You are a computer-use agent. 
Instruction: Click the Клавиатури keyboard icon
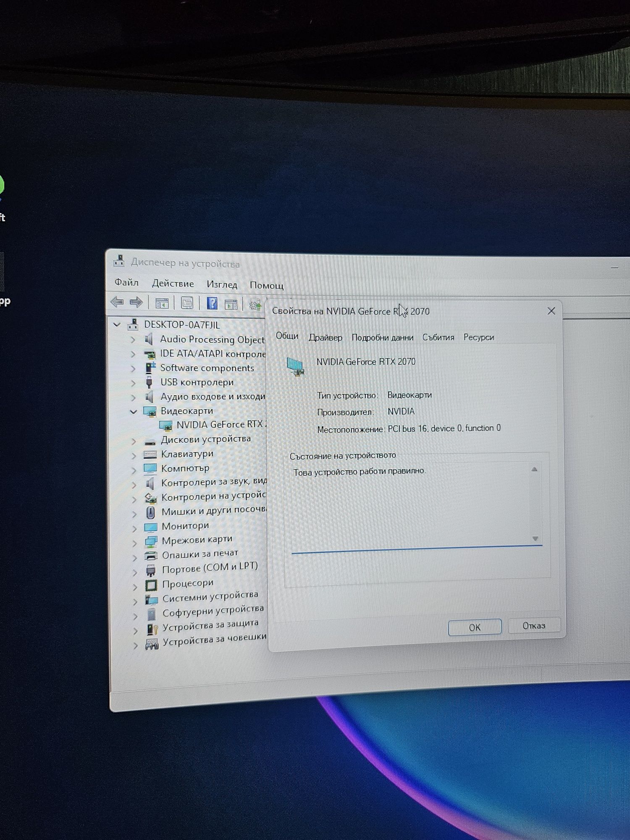click(150, 454)
